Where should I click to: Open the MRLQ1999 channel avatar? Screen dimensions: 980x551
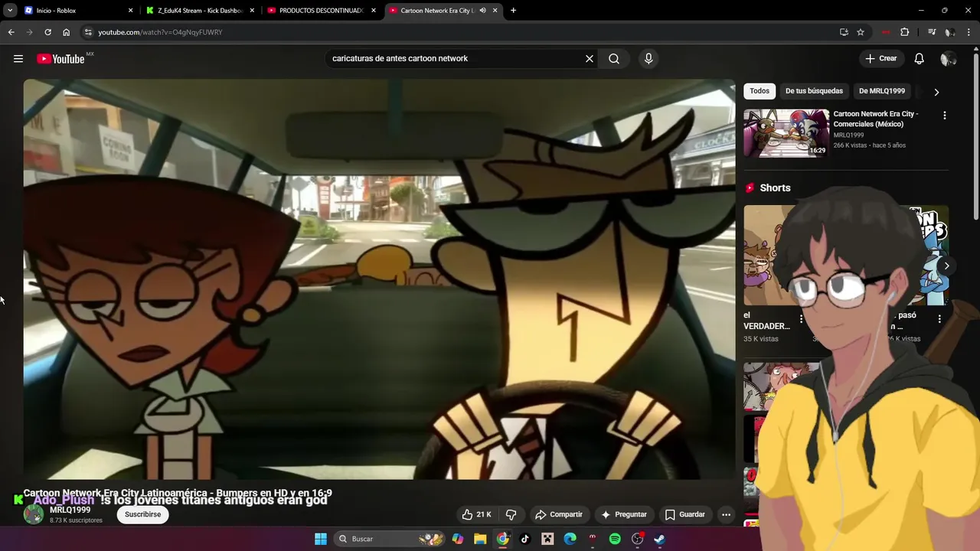pyautogui.click(x=34, y=514)
